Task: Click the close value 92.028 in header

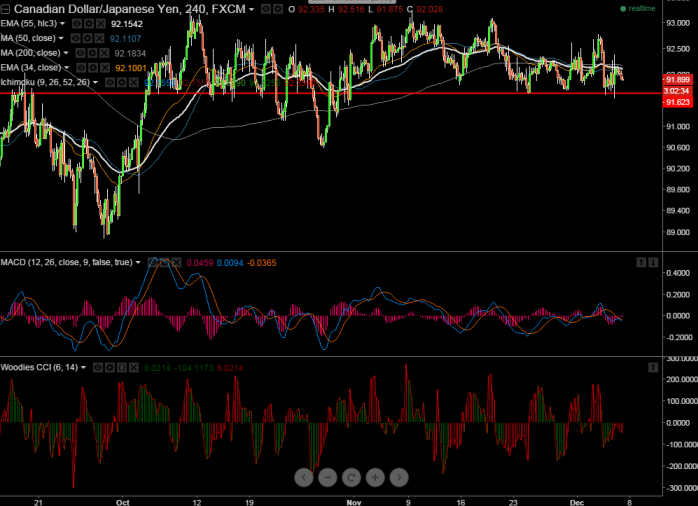Action: [x=430, y=9]
